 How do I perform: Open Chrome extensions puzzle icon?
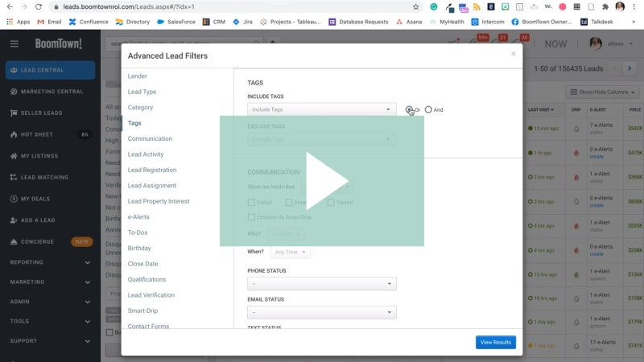click(605, 6)
